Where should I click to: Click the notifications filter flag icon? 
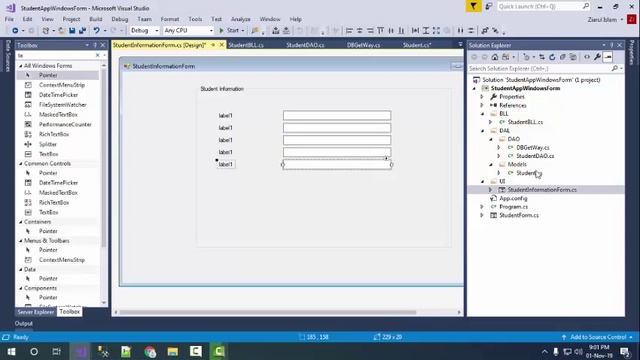coord(473,6)
